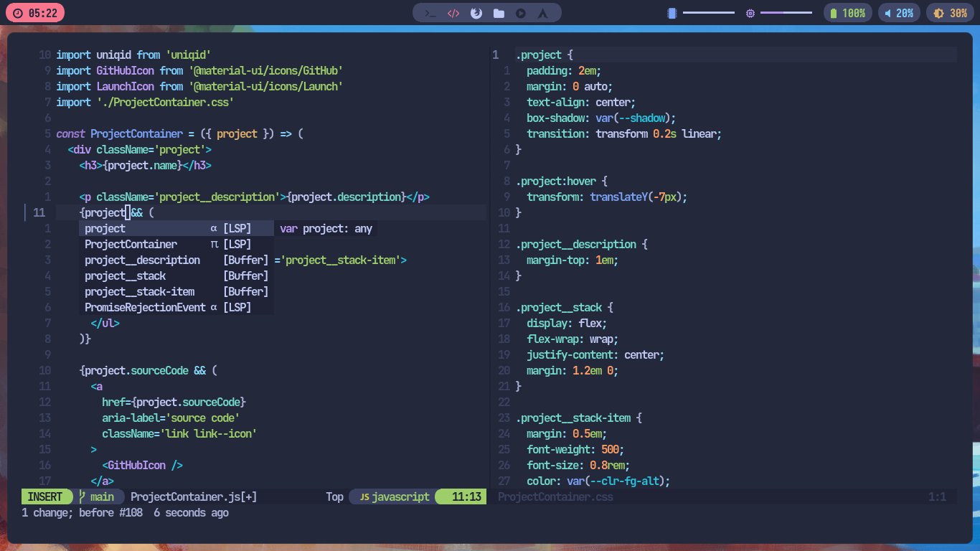Click the 'var project: any' documentation popup
The image size is (980, 551).
(x=326, y=228)
